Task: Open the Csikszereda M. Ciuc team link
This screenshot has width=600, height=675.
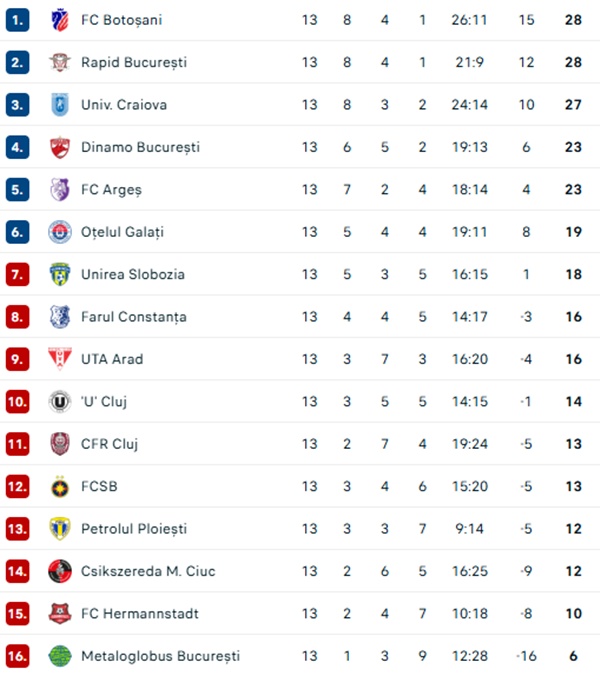Action: pyautogui.click(x=148, y=571)
